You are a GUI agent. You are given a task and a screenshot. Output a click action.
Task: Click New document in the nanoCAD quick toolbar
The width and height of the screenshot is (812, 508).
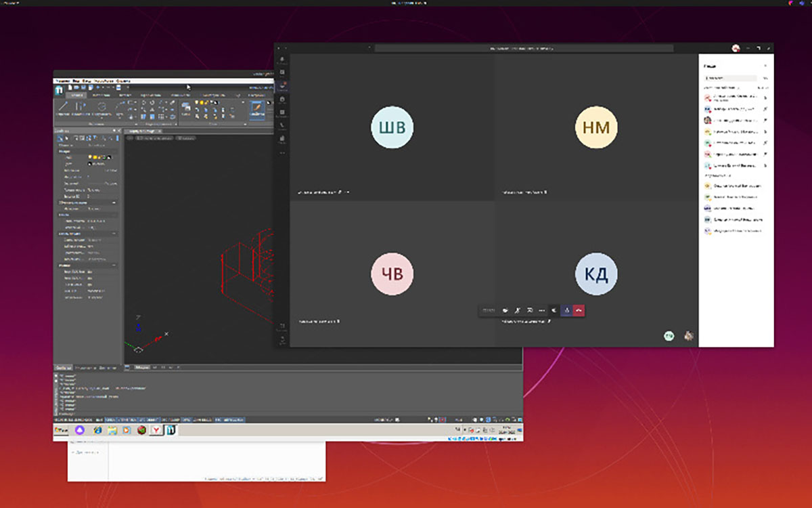point(70,87)
